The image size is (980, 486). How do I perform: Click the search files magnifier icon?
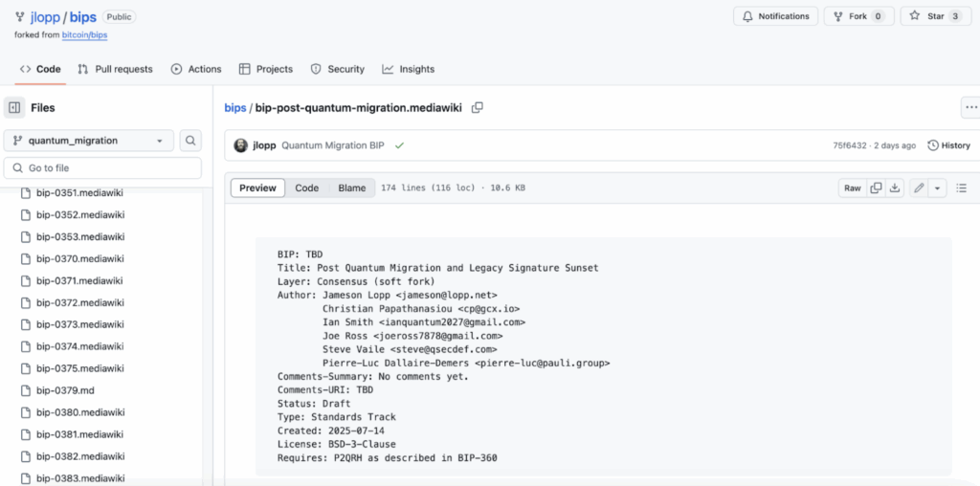[190, 141]
